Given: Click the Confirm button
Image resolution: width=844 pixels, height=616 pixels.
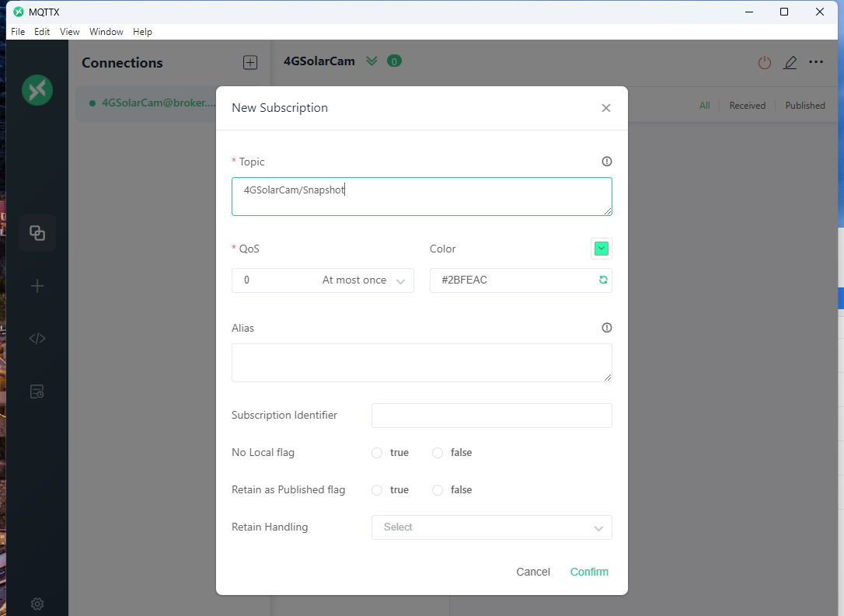Looking at the screenshot, I should [x=589, y=572].
